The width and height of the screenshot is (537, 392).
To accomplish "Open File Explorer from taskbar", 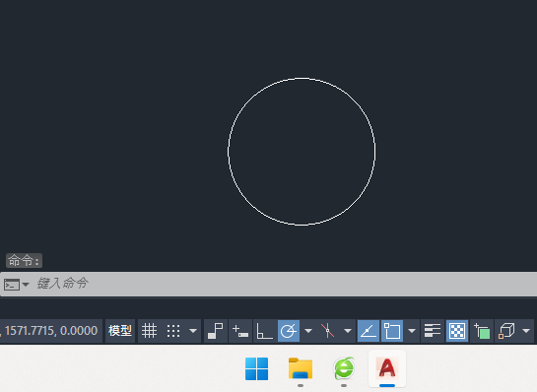I will (301, 368).
